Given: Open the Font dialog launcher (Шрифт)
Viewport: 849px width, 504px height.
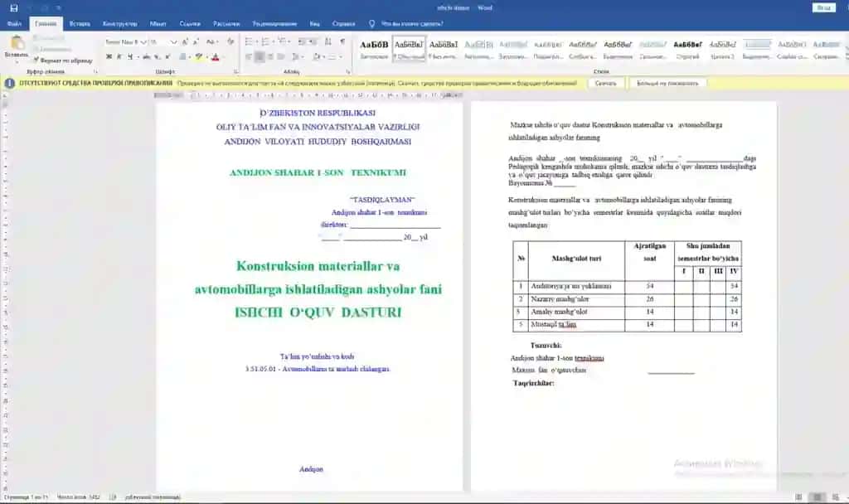Looking at the screenshot, I should coord(236,71).
